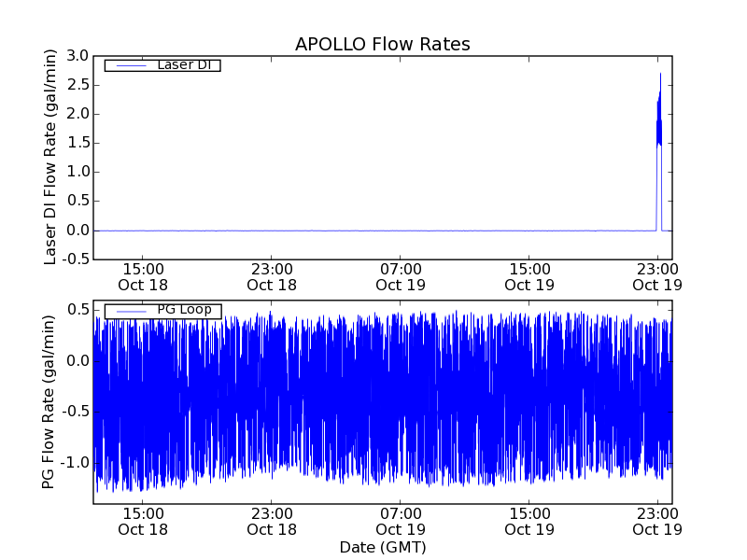
Task: Click the Date (GMT) x-axis label
Action: 382,546
